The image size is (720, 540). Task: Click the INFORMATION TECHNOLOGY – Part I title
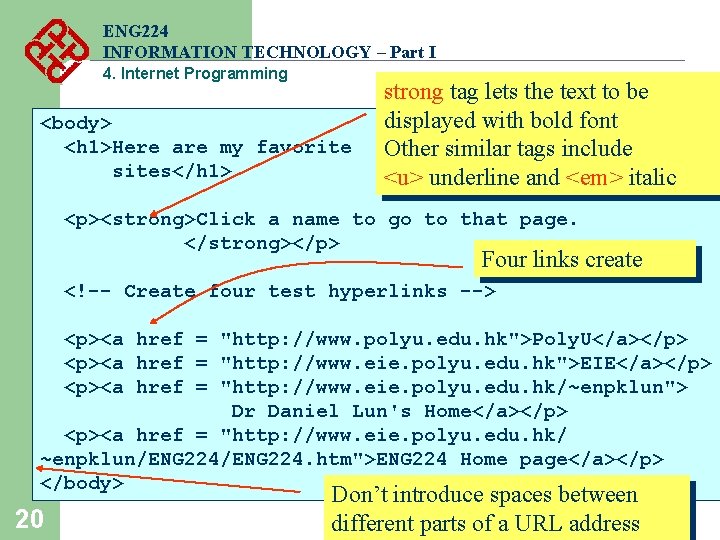point(270,52)
